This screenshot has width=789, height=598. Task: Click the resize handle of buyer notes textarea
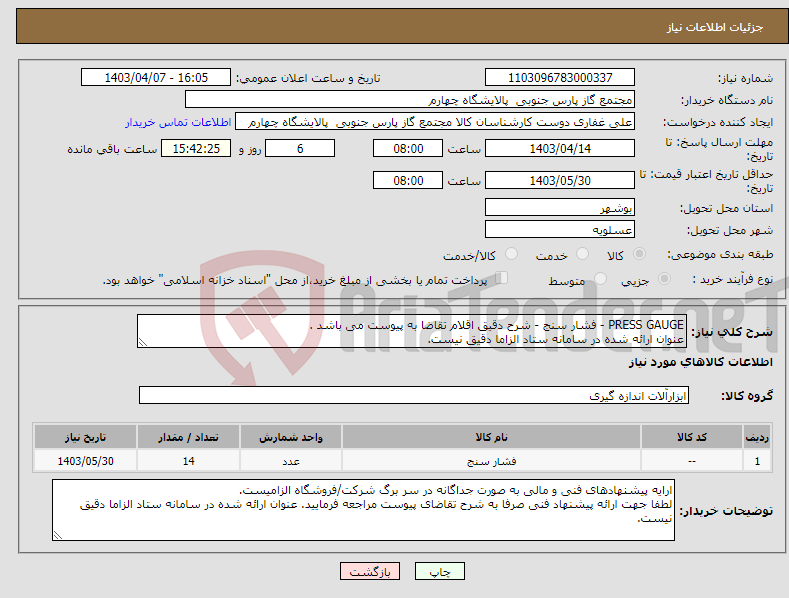[58, 535]
